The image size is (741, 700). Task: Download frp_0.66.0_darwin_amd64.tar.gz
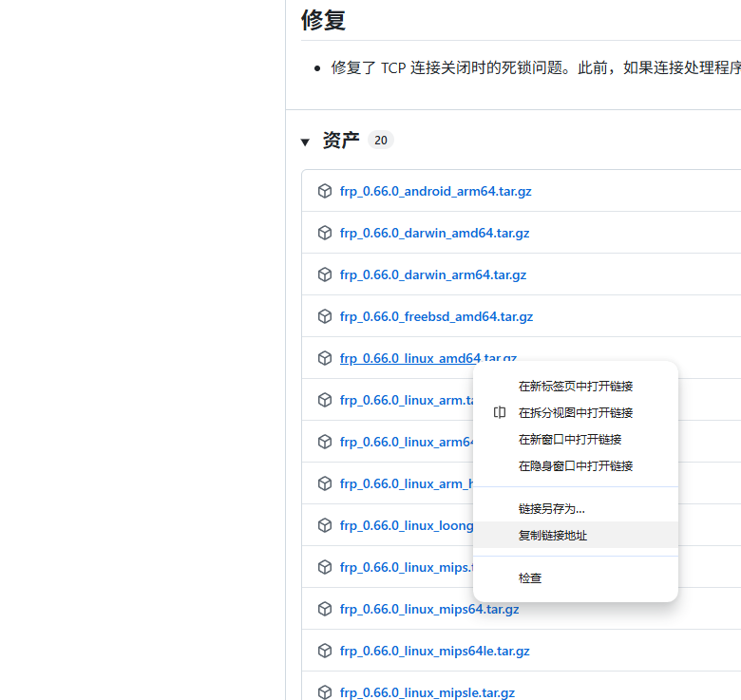(x=434, y=233)
